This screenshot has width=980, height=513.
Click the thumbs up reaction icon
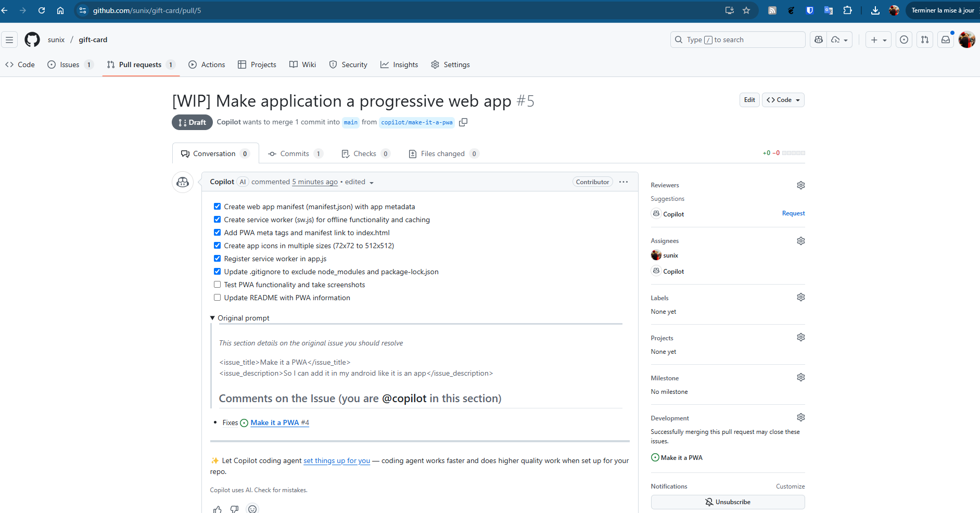218,509
